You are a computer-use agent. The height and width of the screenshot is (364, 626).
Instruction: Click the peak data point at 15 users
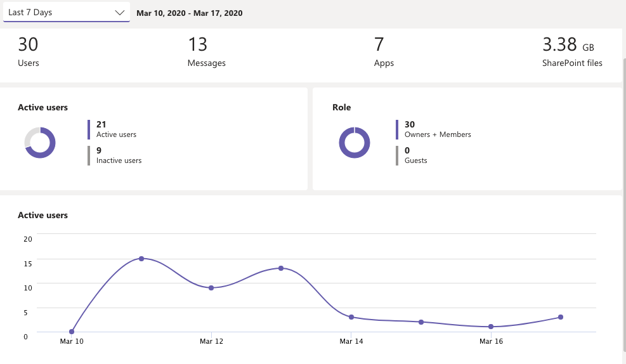(x=141, y=259)
